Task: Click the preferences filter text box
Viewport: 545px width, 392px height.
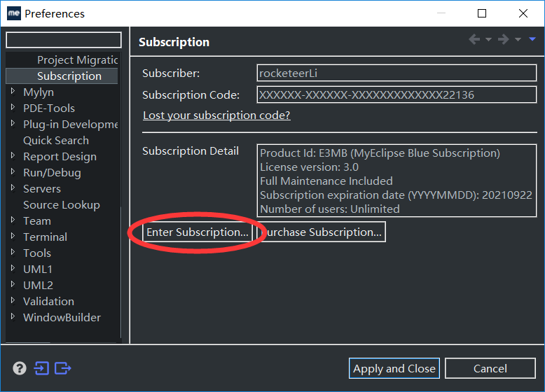Action: click(64, 40)
